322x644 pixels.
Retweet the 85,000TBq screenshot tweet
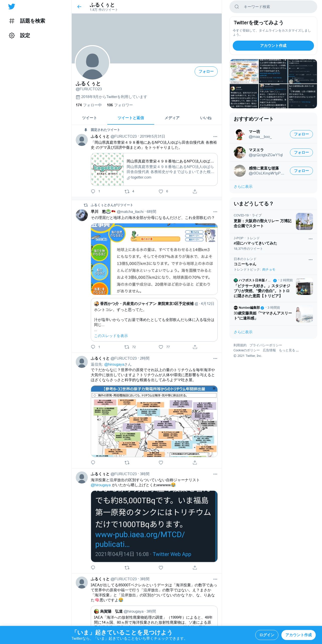pyautogui.click(x=127, y=568)
